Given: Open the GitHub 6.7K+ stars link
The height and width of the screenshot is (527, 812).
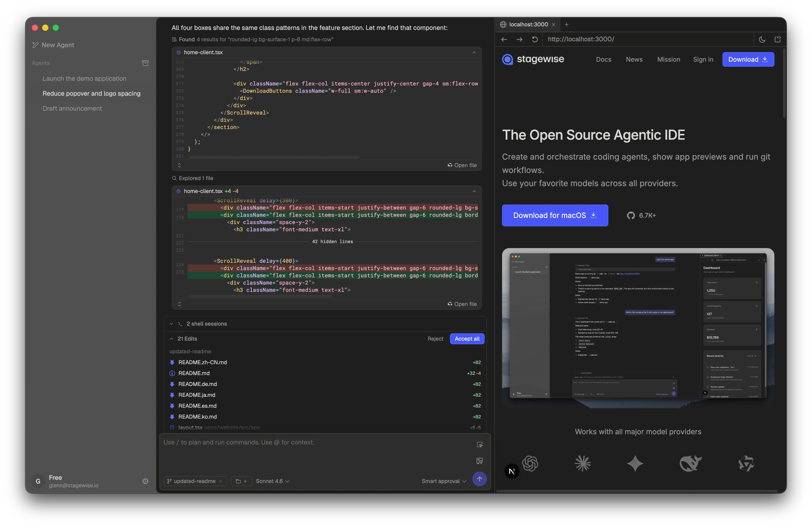Looking at the screenshot, I should pos(641,215).
